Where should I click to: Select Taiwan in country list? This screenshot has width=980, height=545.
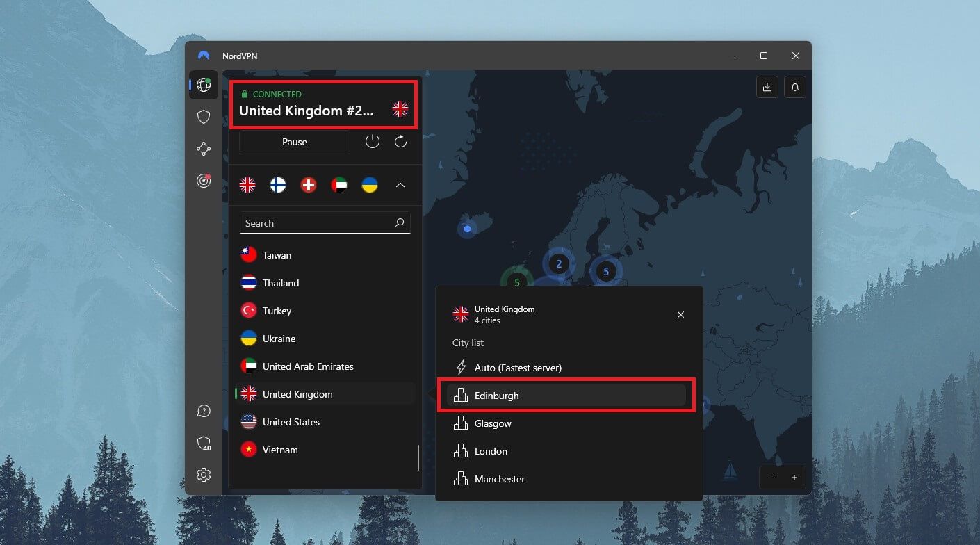coord(325,255)
